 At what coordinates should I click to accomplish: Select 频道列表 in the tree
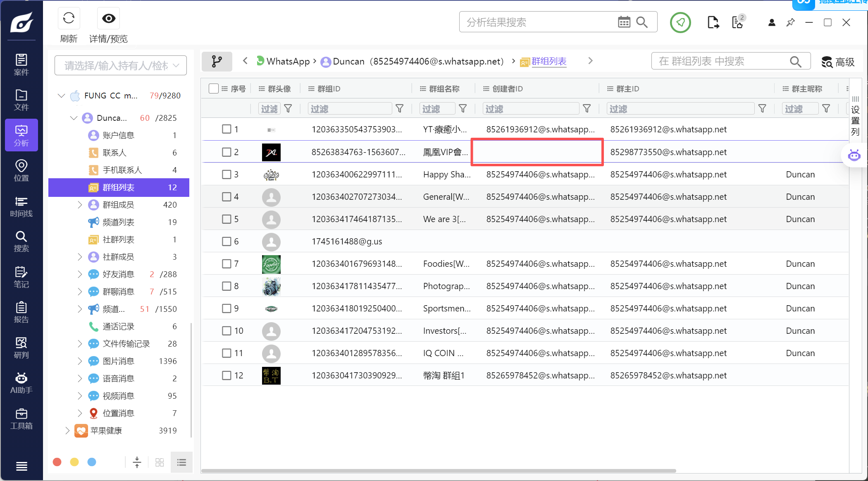[x=119, y=222]
